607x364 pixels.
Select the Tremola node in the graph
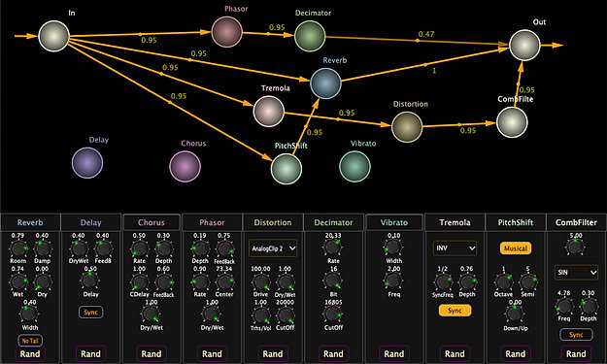click(269, 112)
